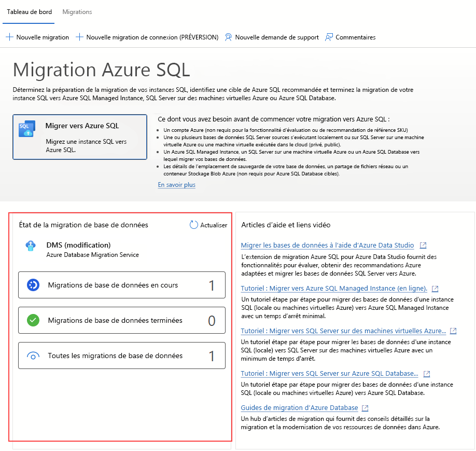Viewport: 476px width, 451px height.
Task: Open the Guides de migration d'Azure Database link
Action: (299, 408)
